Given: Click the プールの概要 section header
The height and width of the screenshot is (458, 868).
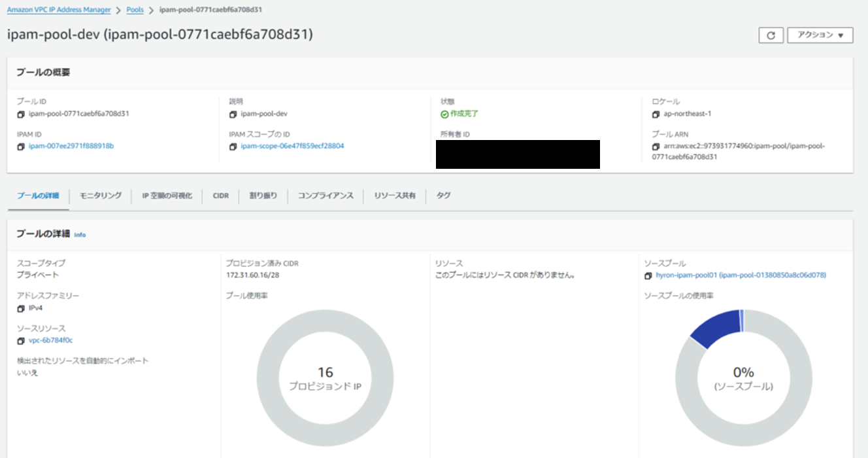Looking at the screenshot, I should tap(43, 73).
